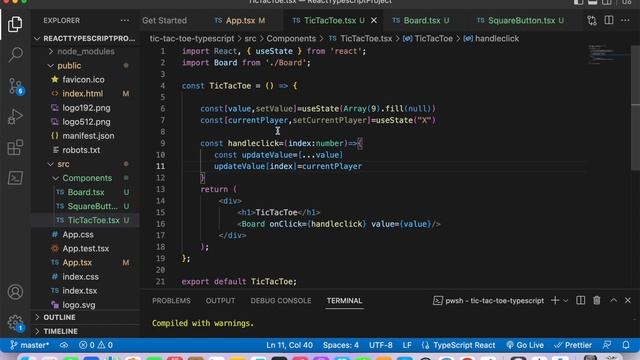Image resolution: width=640 pixels, height=360 pixels.
Task: Open the DEBUG CONSOLE panel tab
Action: (x=280, y=301)
